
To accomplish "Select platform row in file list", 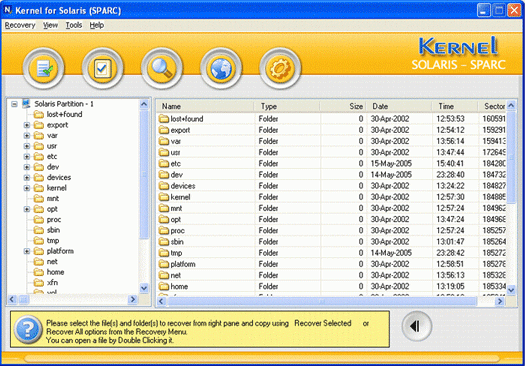I will point(331,264).
